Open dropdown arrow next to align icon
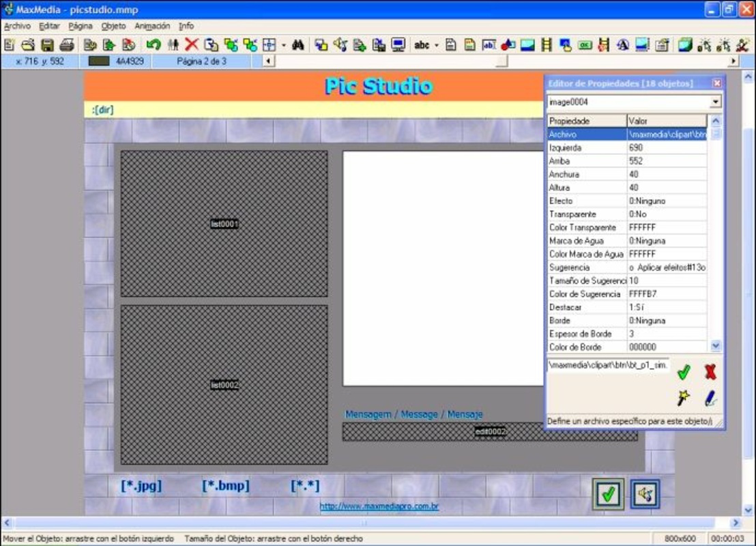 click(284, 45)
